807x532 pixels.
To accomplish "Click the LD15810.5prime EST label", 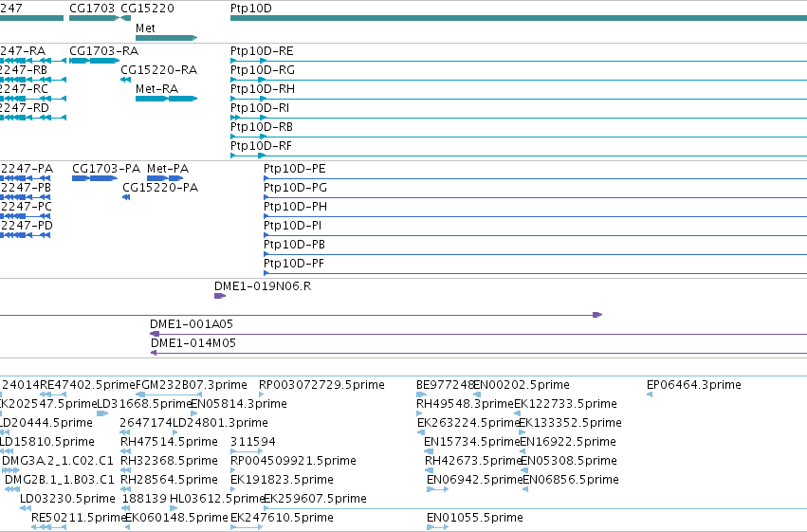I will 46,442.
